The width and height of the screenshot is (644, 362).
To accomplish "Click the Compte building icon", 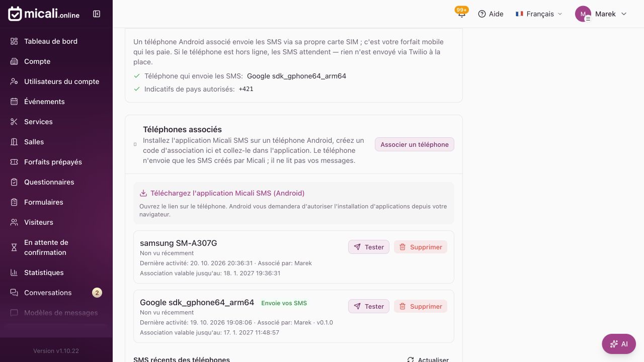I will (14, 61).
